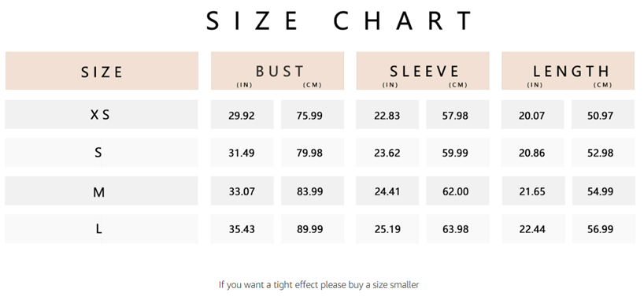Click the 29.92 bust inches cell
The image size is (644, 300).
[242, 115]
